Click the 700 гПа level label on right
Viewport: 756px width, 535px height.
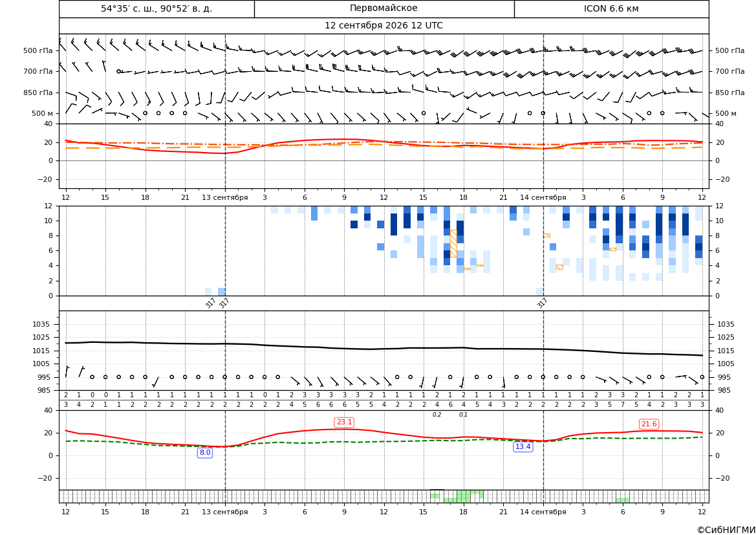[x=730, y=71]
